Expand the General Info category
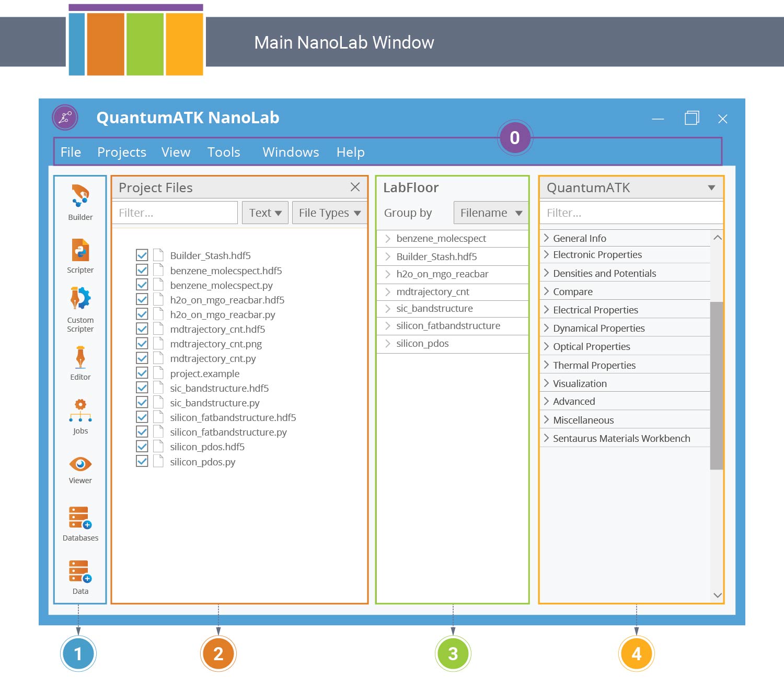784x679 pixels. click(x=546, y=238)
